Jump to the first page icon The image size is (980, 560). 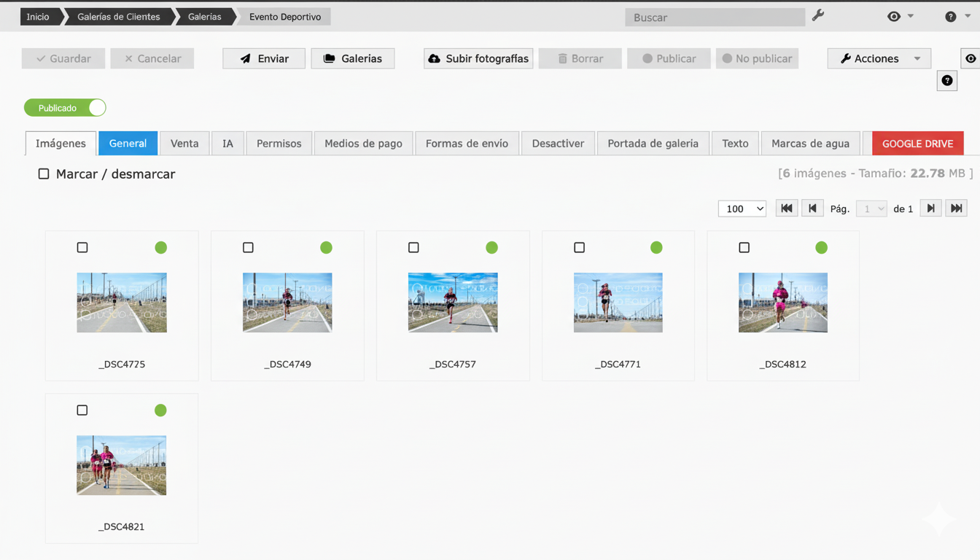tap(786, 209)
